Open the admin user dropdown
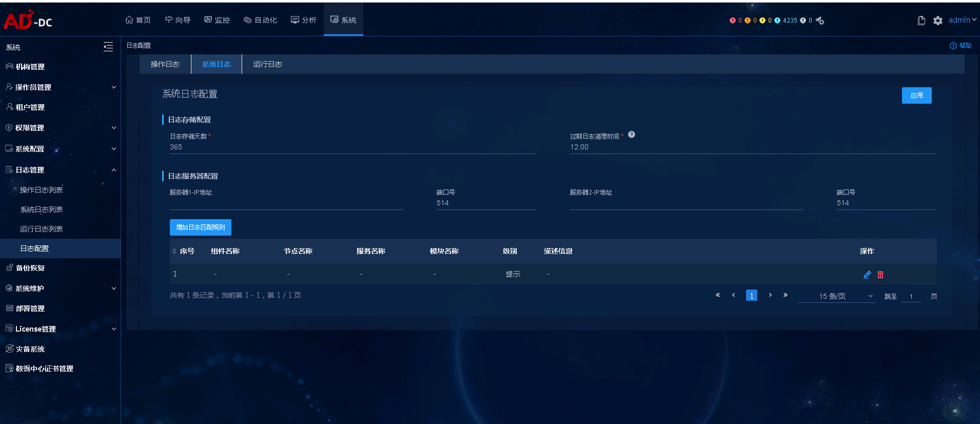The width and height of the screenshot is (980, 424). pos(962,20)
